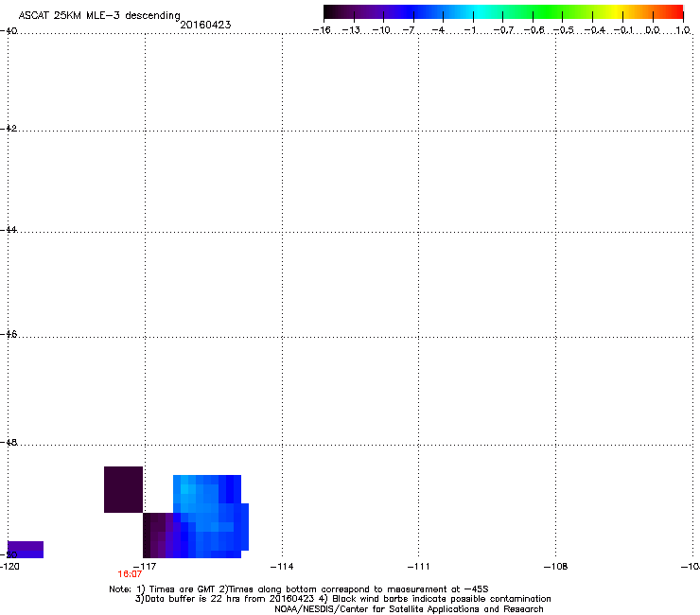Image resolution: width=700 pixels, height=615 pixels.
Task: Click the -114 longitude axis label
Action: tap(282, 567)
